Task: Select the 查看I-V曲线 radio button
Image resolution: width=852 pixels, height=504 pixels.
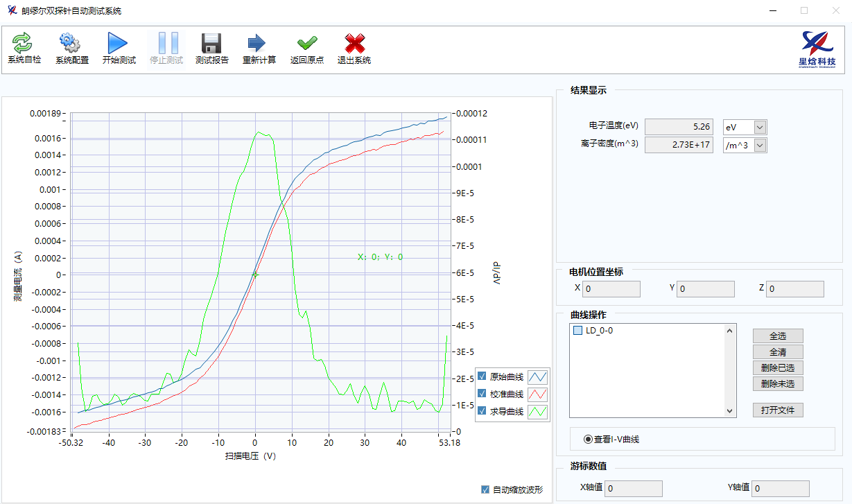Action: (589, 439)
